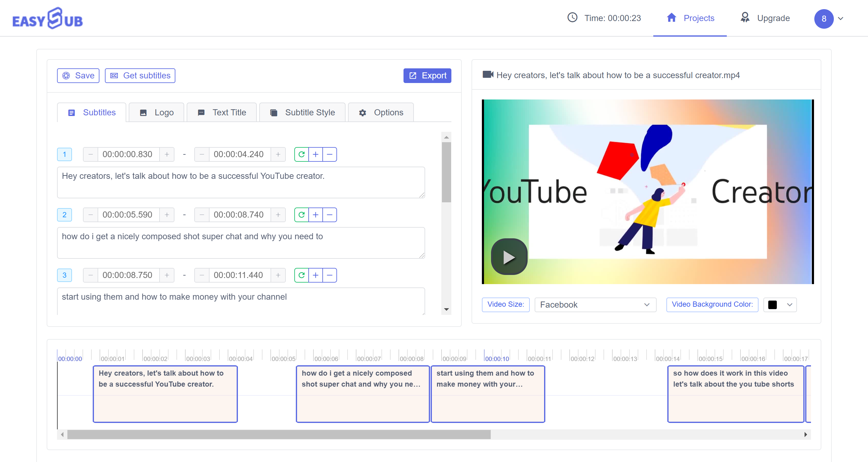The image size is (868, 462).
Task: Decrease start time 00:00:00.830
Action: 91,154
